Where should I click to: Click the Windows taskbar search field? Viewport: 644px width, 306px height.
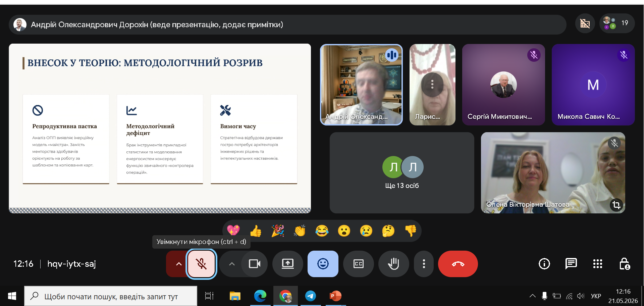(111, 296)
